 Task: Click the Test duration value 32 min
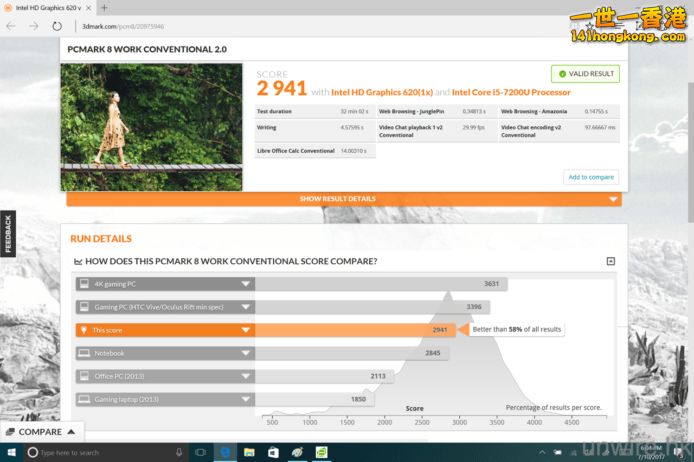tap(354, 112)
